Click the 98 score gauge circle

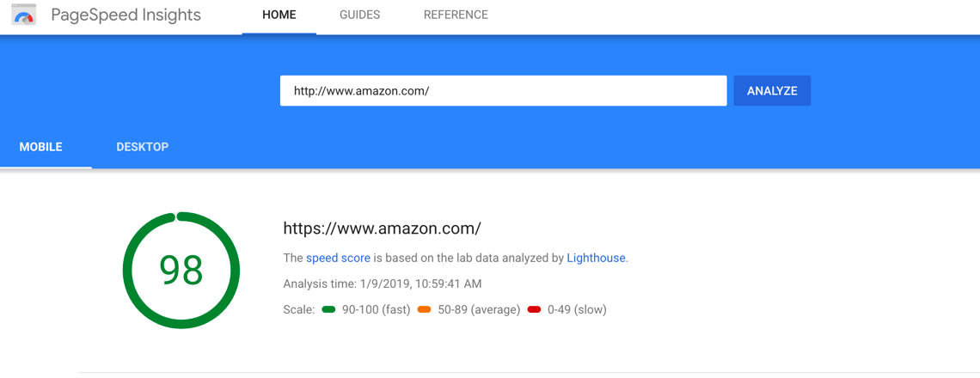(181, 270)
